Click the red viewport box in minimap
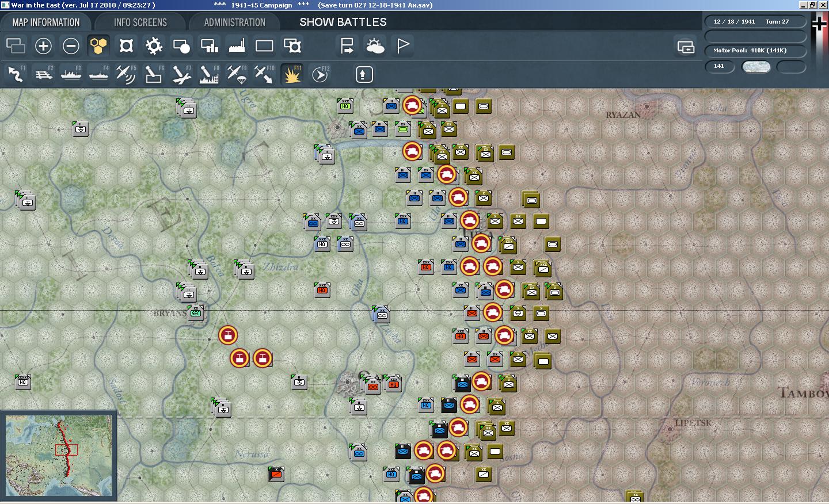829x504 pixels. [66, 450]
